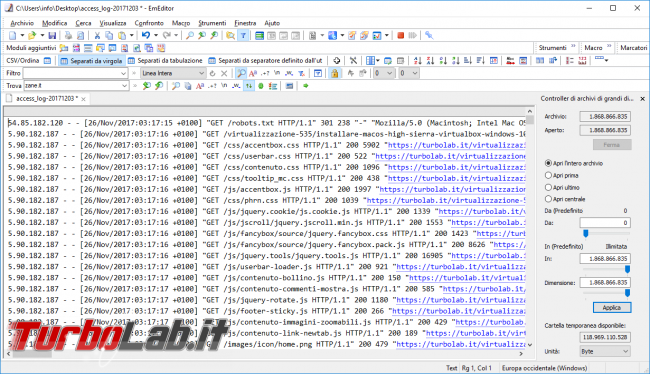Adjust the In slider handle
This screenshot has width=650, height=374.
coord(627,270)
